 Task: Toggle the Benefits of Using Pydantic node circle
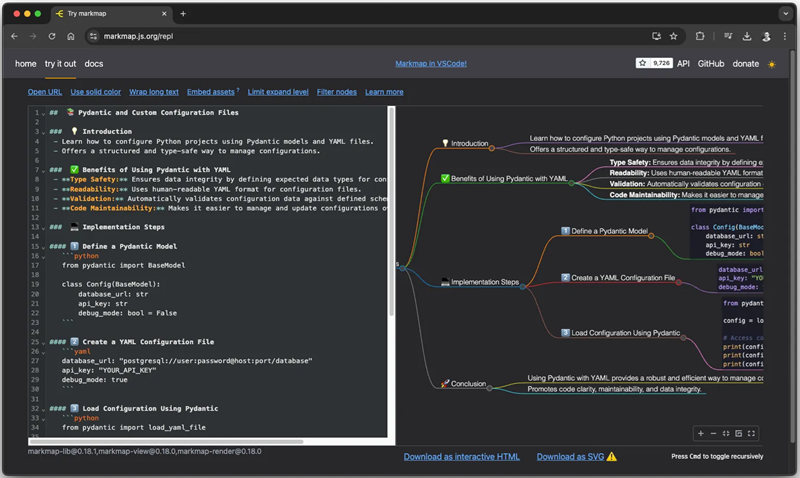(x=571, y=183)
